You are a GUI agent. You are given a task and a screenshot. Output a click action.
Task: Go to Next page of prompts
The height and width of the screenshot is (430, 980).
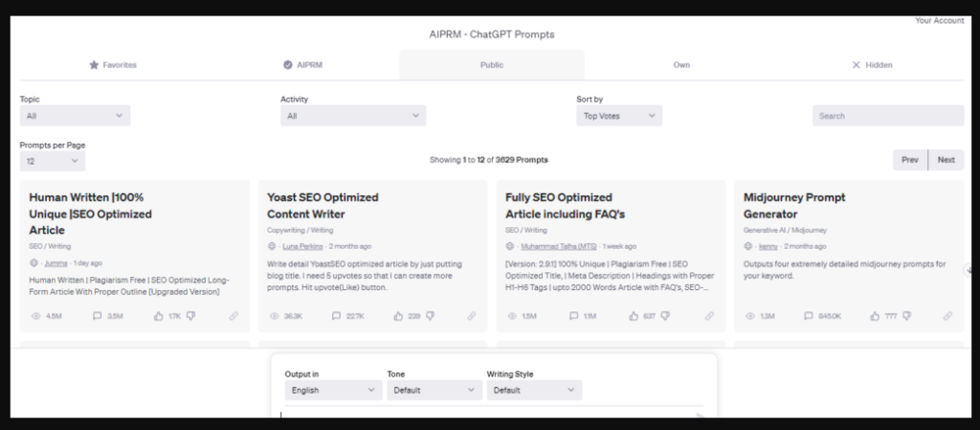(x=946, y=160)
